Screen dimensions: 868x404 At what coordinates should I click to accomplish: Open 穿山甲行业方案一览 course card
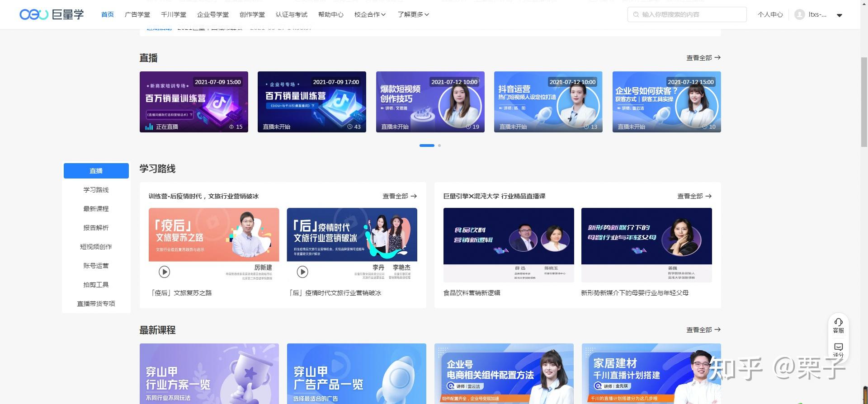pos(209,374)
